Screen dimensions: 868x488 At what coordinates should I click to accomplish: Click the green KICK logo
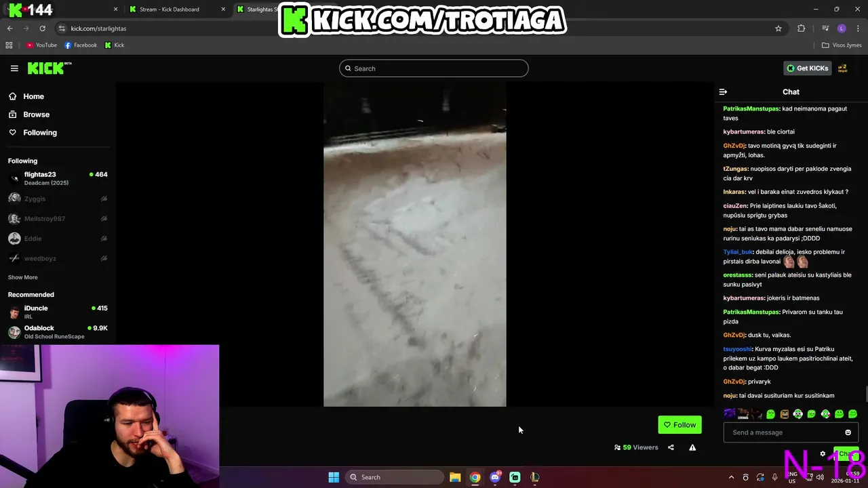[x=50, y=68]
